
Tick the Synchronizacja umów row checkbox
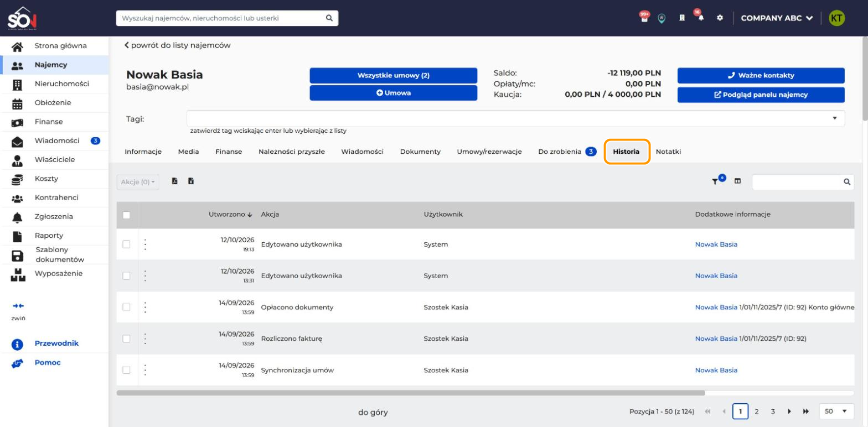click(126, 370)
